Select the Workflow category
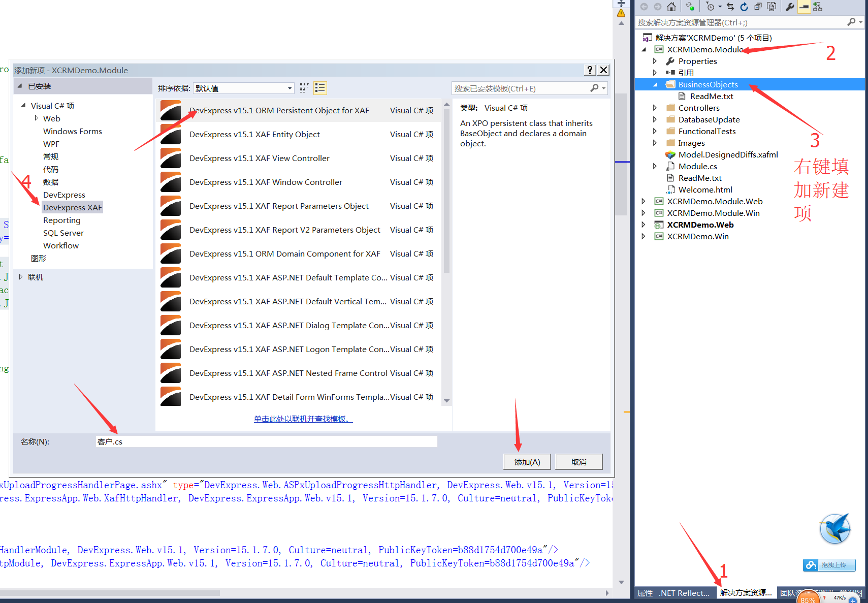The height and width of the screenshot is (603, 868). 61,245
